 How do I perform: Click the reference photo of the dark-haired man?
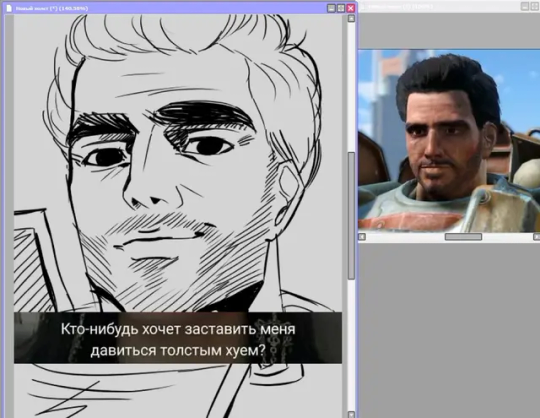[x=449, y=141]
